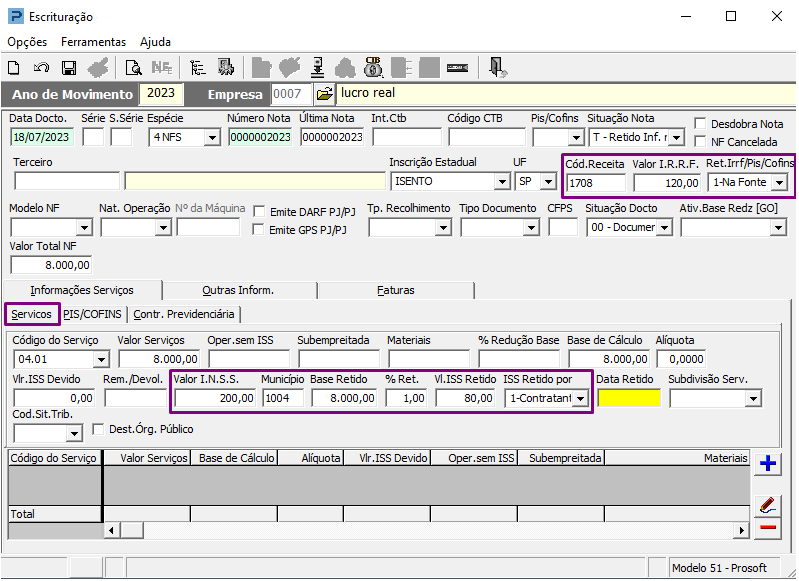Expand the Espécie dropdown showing 4 NFS
799x581 pixels.
click(211, 138)
